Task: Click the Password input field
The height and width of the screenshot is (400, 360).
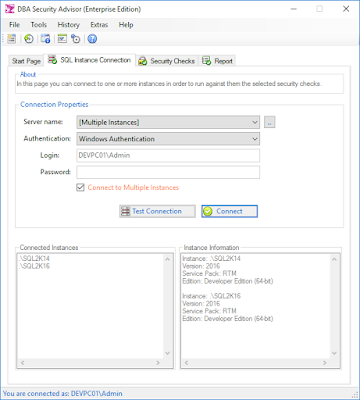Action: click(x=168, y=172)
